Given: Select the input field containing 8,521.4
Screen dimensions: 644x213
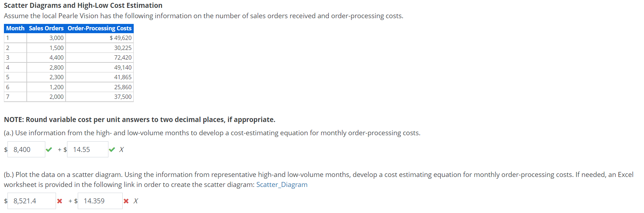Looking at the screenshot, I should pyautogui.click(x=31, y=201).
